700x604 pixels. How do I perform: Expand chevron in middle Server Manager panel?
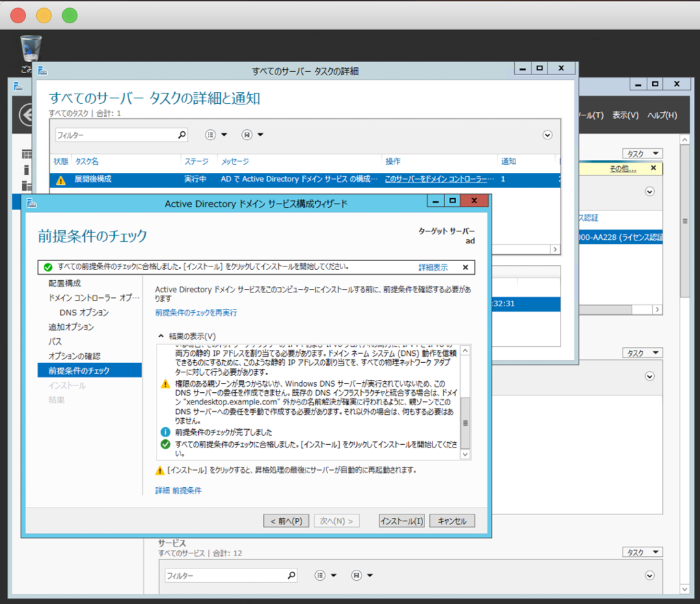point(649,376)
